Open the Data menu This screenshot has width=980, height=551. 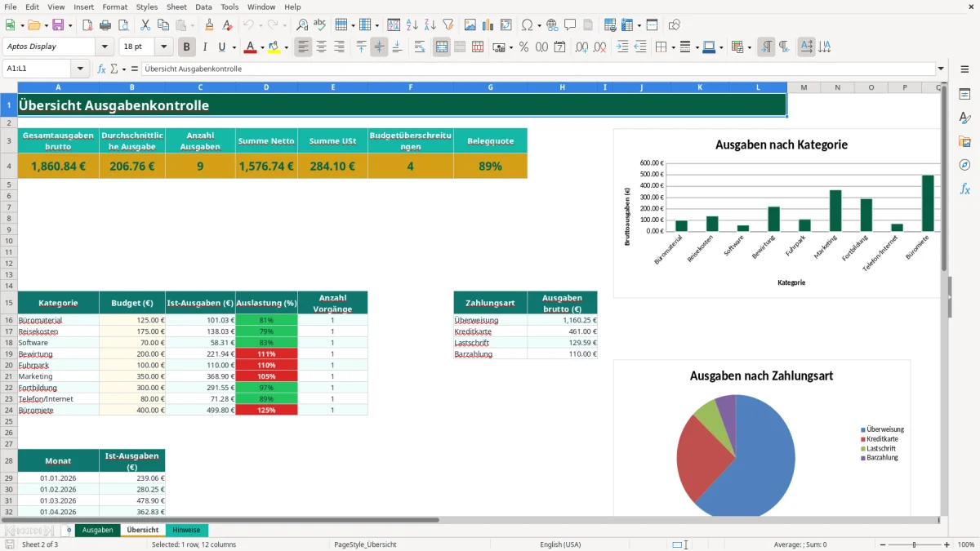203,7
